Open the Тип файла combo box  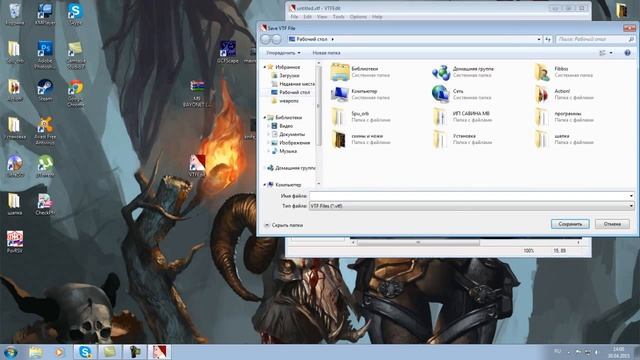pyautogui.click(x=471, y=206)
